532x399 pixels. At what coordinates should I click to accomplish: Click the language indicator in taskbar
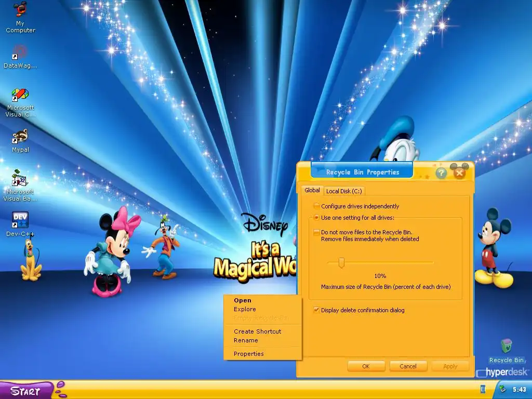483,389
